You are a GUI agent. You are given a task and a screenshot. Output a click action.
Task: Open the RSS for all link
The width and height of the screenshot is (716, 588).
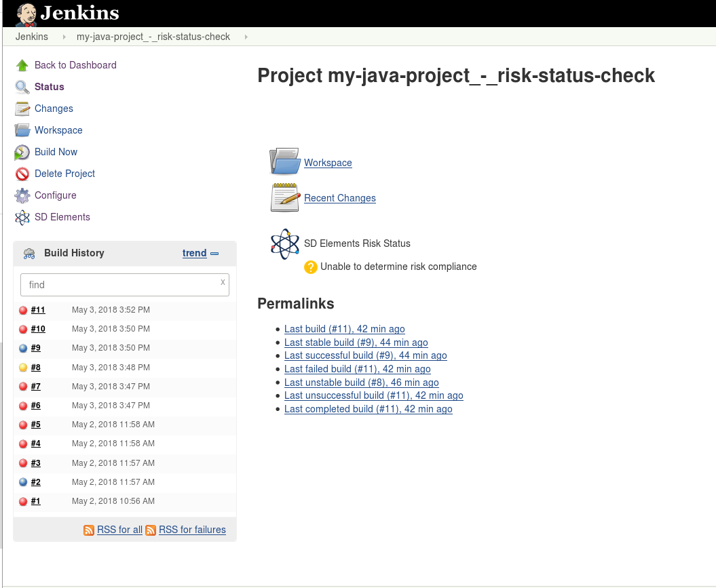click(119, 530)
